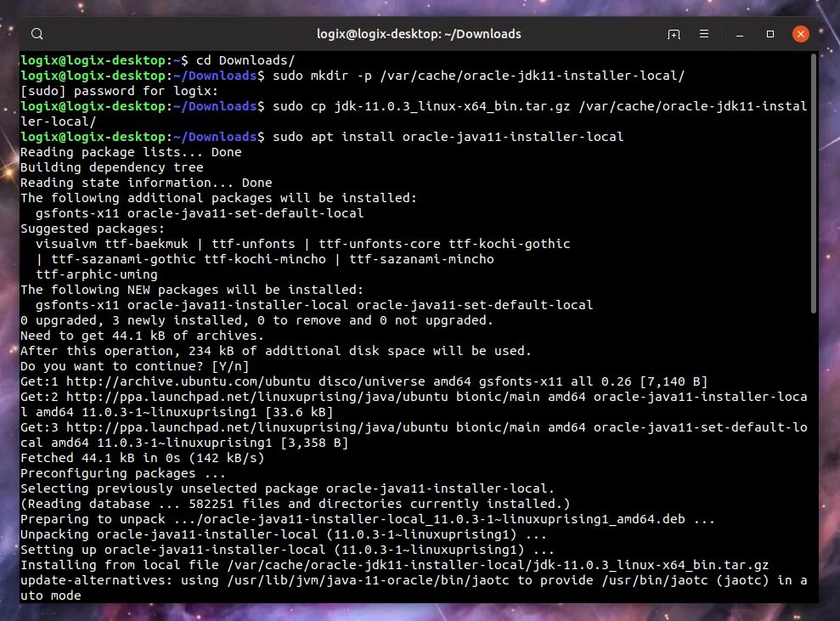
Task: Open a new terminal tab
Action: [x=674, y=34]
